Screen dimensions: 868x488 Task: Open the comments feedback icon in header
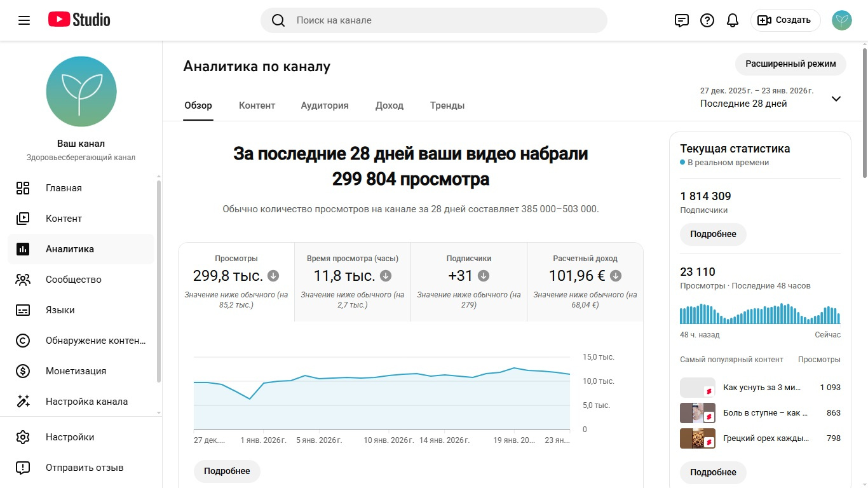pos(681,20)
